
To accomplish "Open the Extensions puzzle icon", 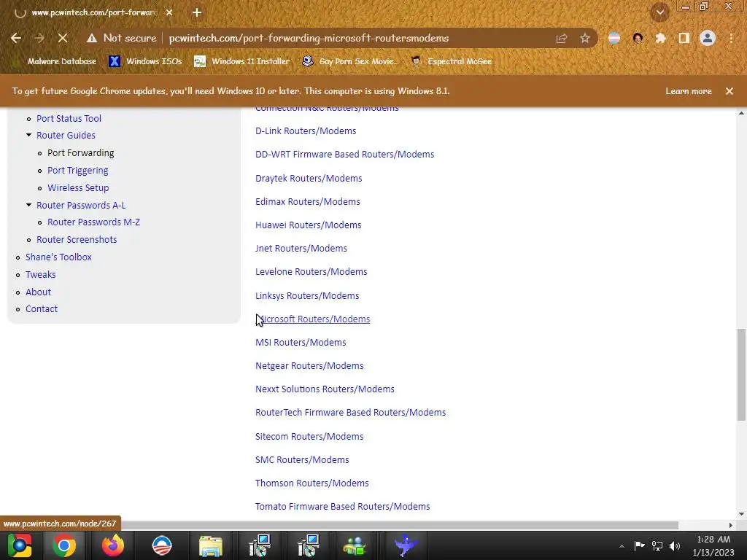I will click(x=660, y=38).
